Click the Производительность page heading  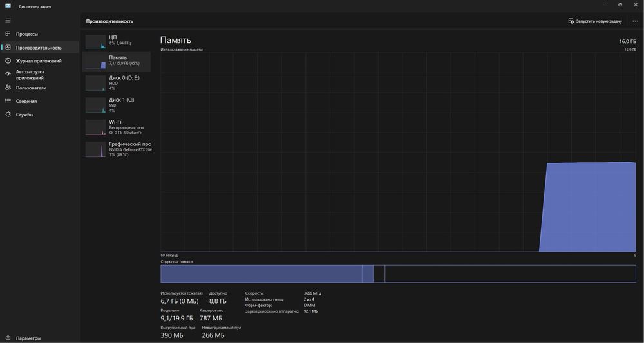tap(109, 21)
